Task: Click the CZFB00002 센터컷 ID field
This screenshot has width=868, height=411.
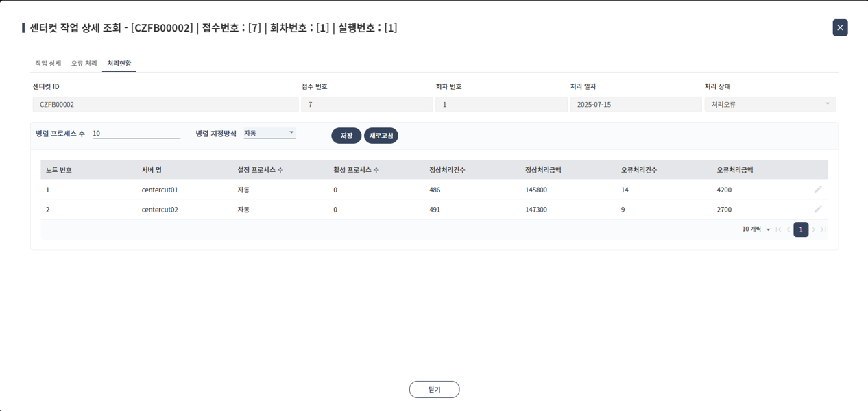Action: [163, 104]
